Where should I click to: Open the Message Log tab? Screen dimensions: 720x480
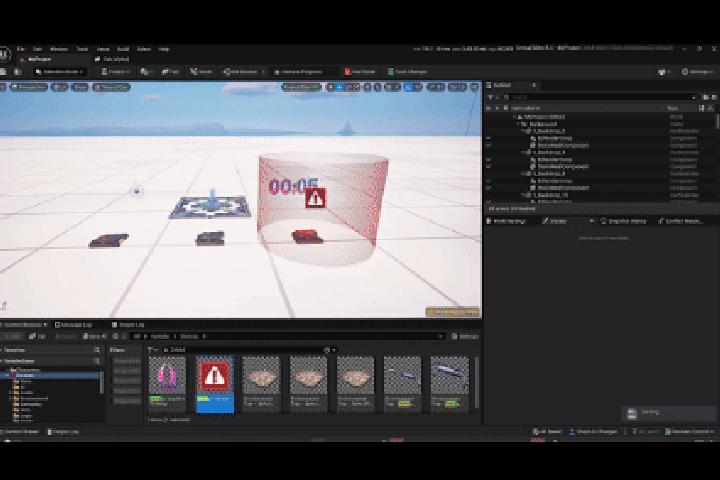coord(73,325)
